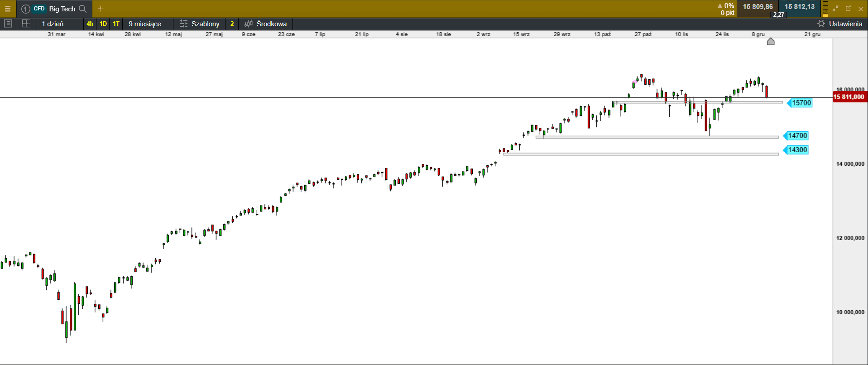Click the market depth ladder icon

click(825, 9)
